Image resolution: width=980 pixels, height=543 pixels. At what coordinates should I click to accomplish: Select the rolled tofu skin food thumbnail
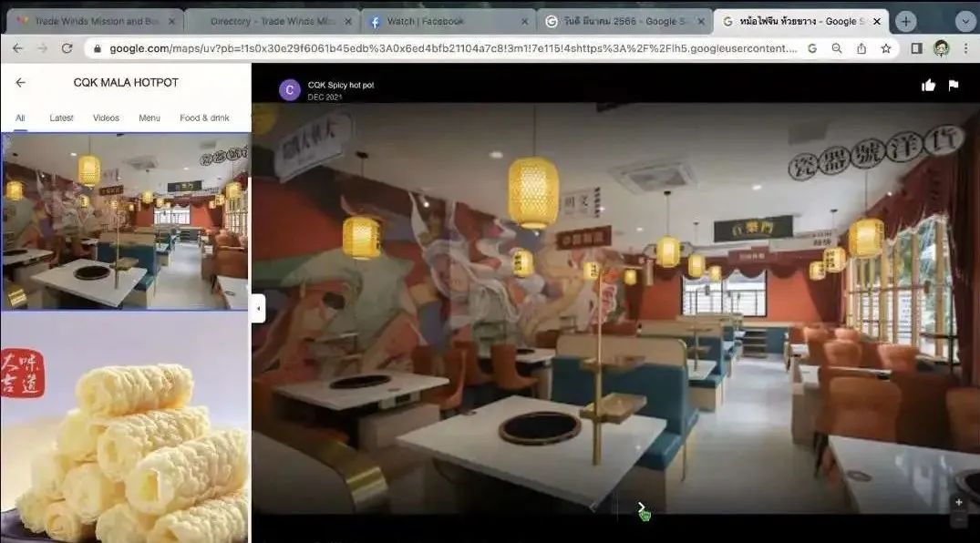pyautogui.click(x=125, y=427)
